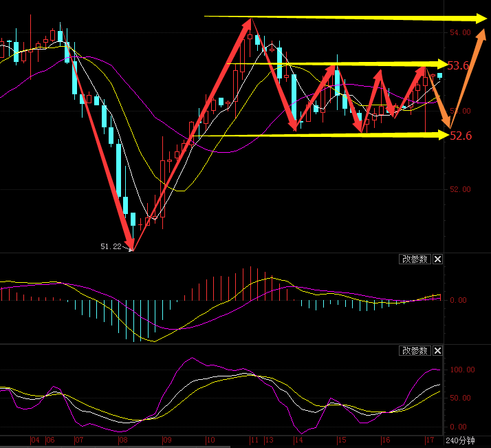Select the 53.6 resistance level label
This screenshot has height=448, width=491.
pos(459,66)
